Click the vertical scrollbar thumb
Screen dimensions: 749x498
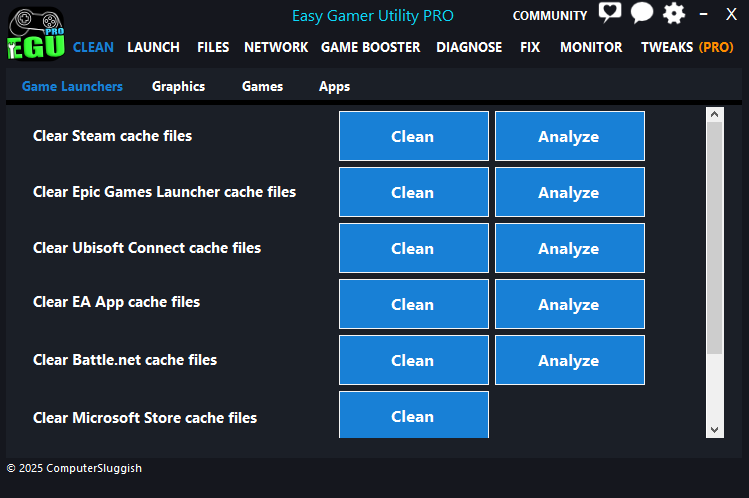[x=714, y=238]
